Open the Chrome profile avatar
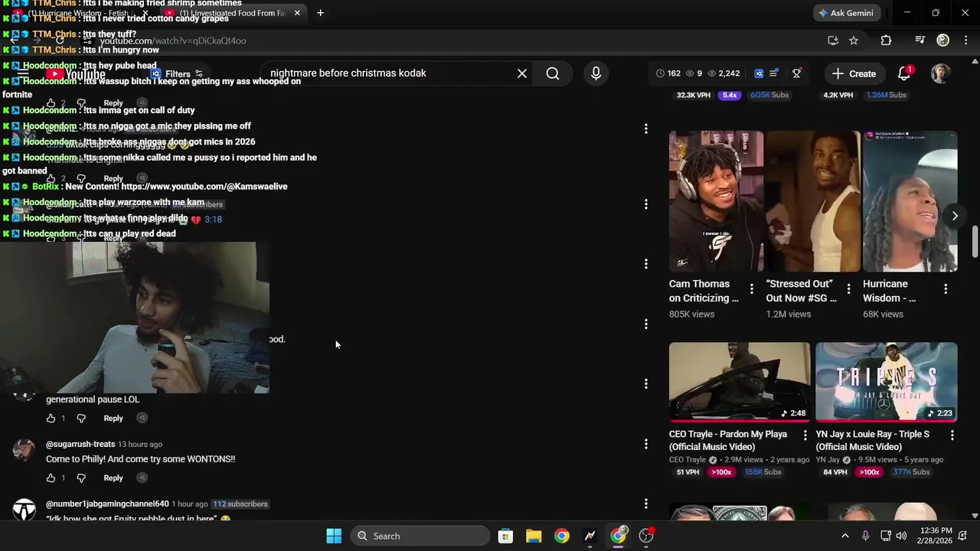The image size is (980, 551). pos(943,41)
